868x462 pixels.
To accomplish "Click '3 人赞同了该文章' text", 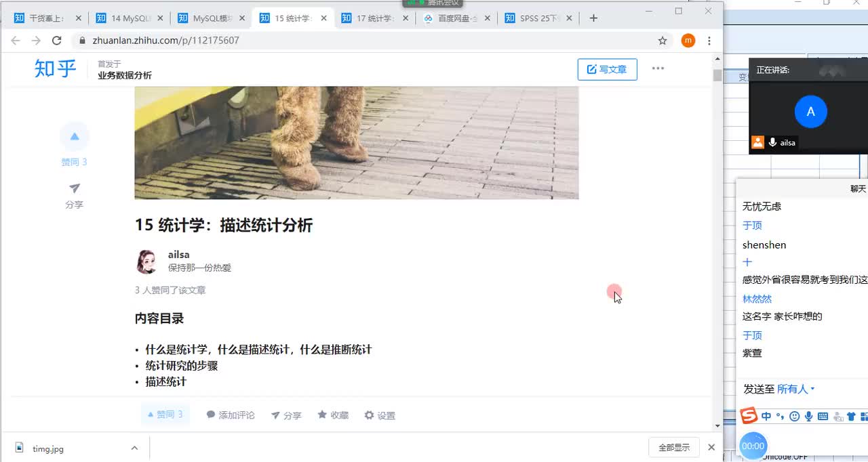I will (170, 290).
